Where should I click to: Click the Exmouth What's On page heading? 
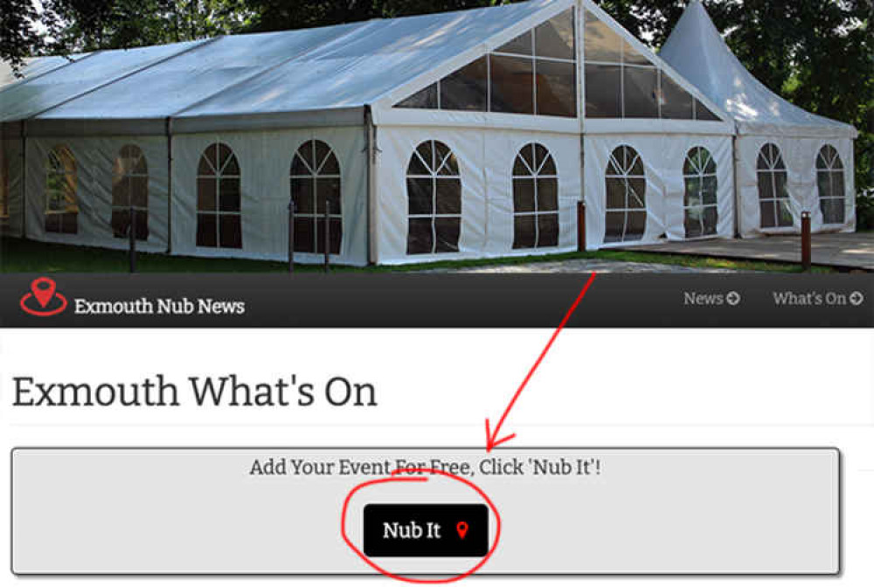pyautogui.click(x=195, y=391)
